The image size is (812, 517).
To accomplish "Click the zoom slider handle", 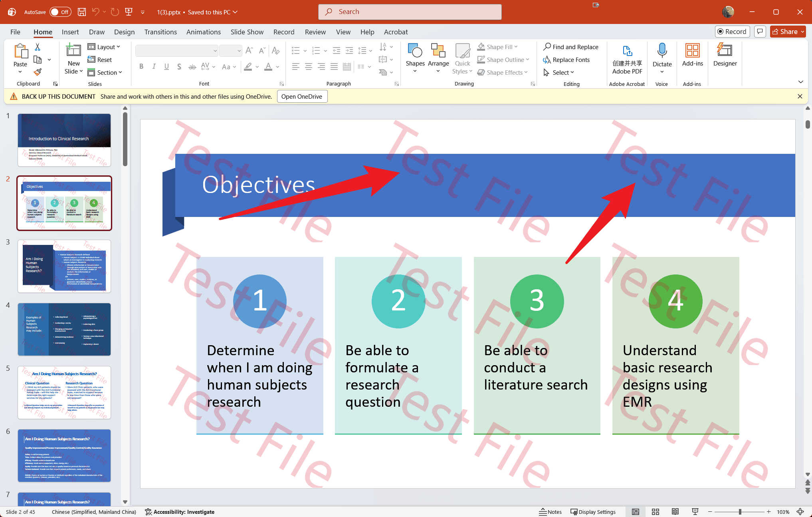I will tap(740, 512).
